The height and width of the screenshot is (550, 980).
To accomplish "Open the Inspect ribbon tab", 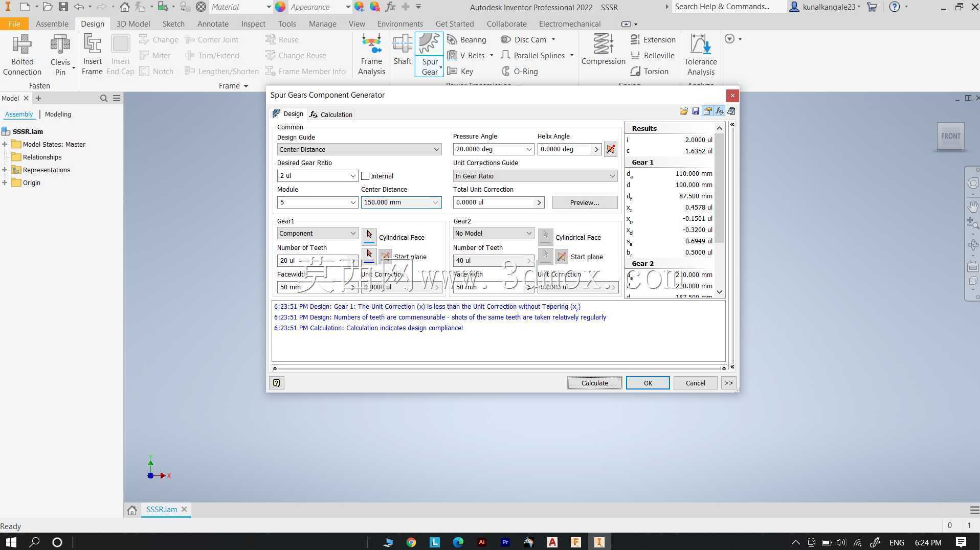I will pos(253,24).
